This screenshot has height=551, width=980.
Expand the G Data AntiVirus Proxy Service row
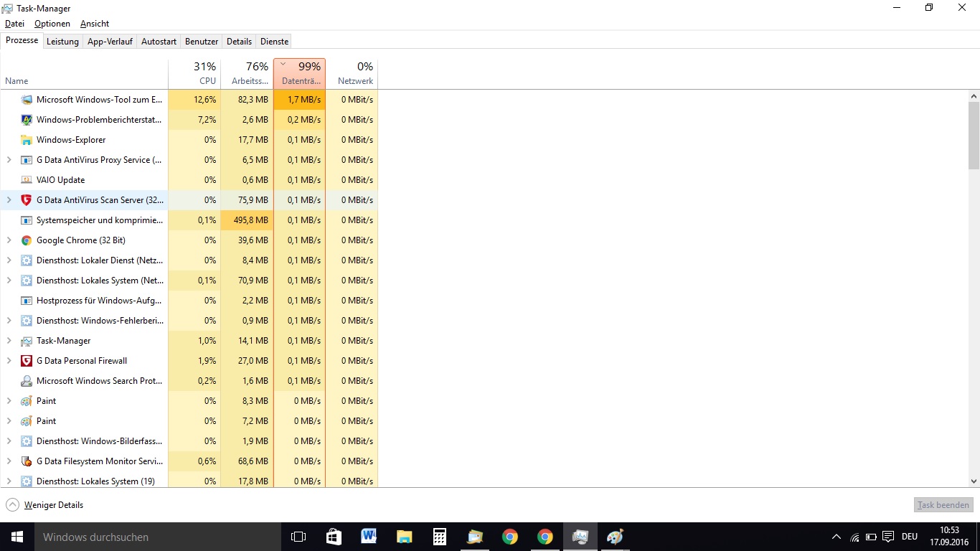9,160
